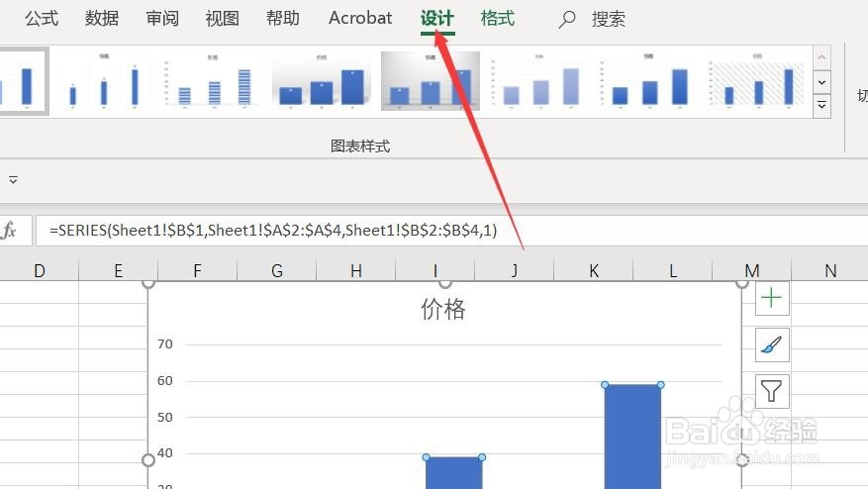Open Chart Filters funnel button
This screenshot has width=868, height=489.
772,390
